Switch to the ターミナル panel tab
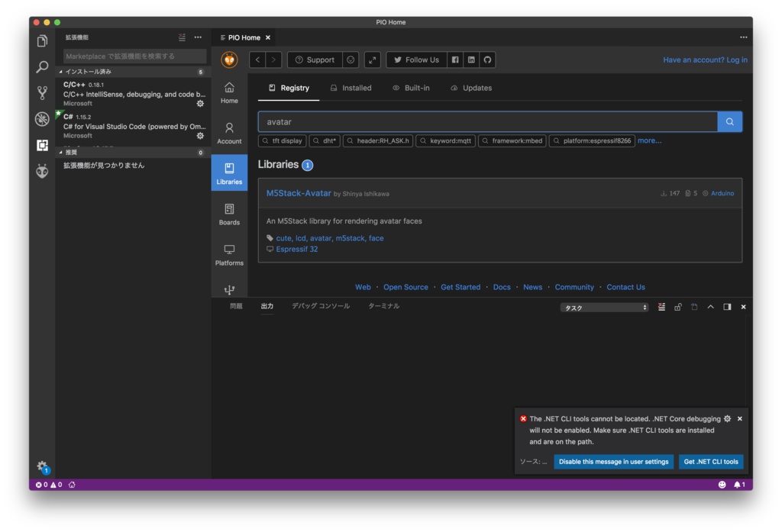 click(x=383, y=306)
